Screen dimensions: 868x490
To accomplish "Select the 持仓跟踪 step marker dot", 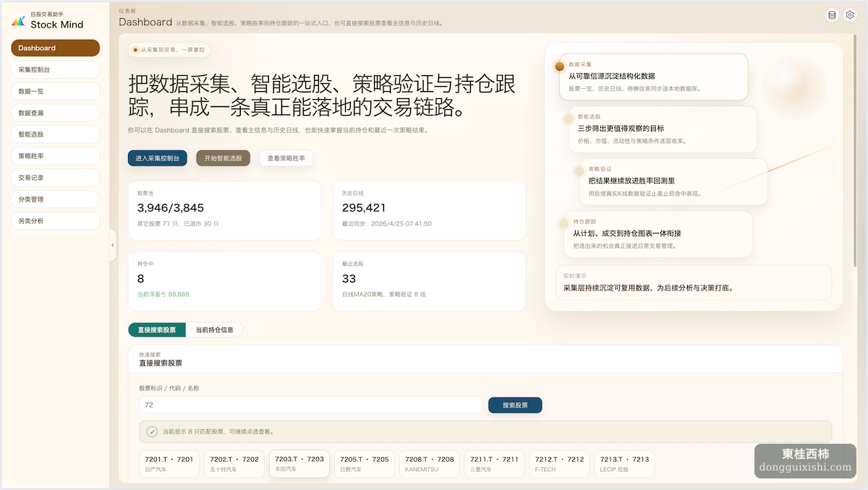I will click(563, 223).
